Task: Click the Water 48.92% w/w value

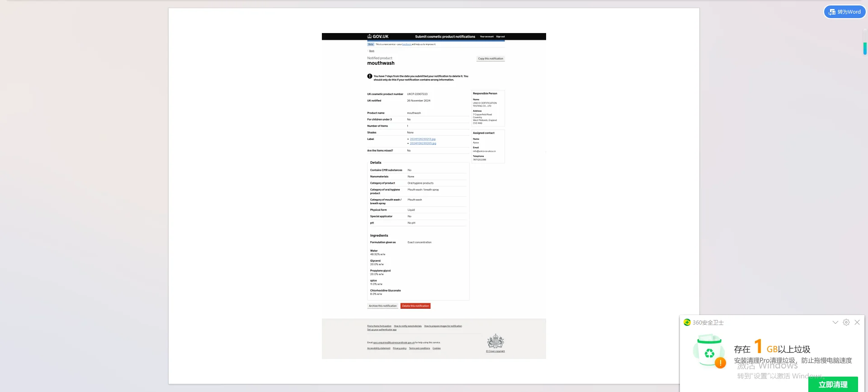Action: (x=378, y=254)
